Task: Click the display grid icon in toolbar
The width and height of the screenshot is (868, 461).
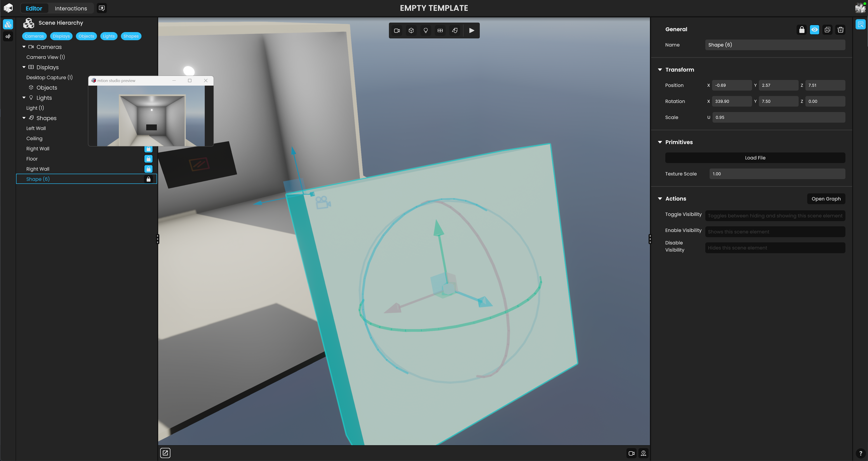Action: pos(440,31)
